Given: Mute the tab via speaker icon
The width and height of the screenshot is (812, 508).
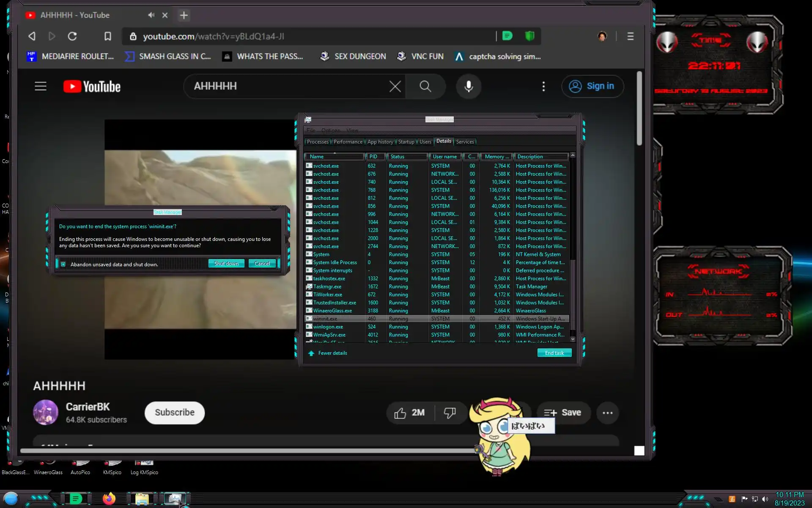Looking at the screenshot, I should 151,15.
